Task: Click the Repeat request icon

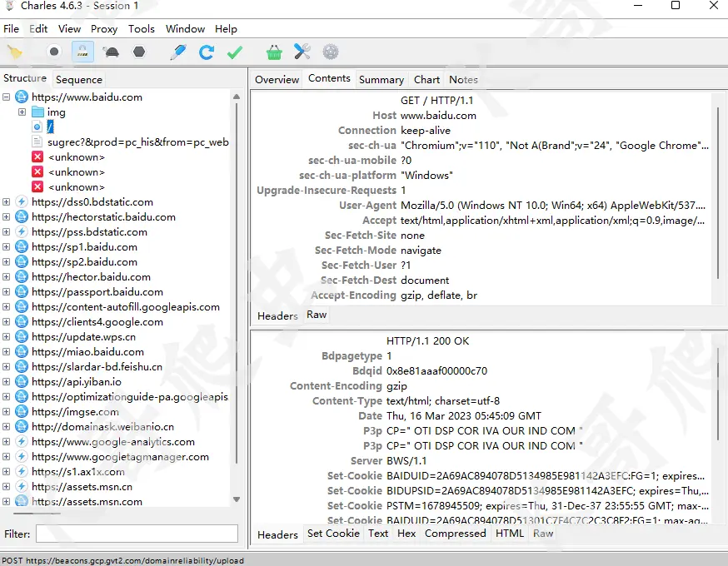Action: coord(207,52)
